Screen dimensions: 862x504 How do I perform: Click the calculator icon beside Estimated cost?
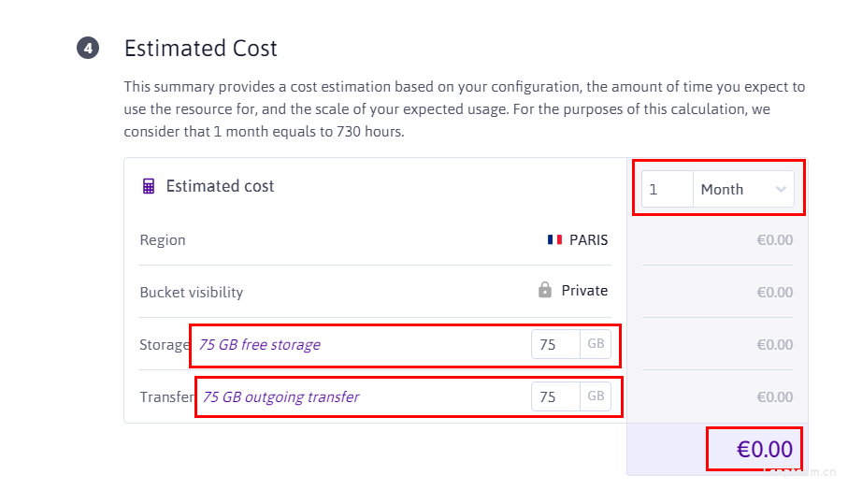[x=149, y=186]
